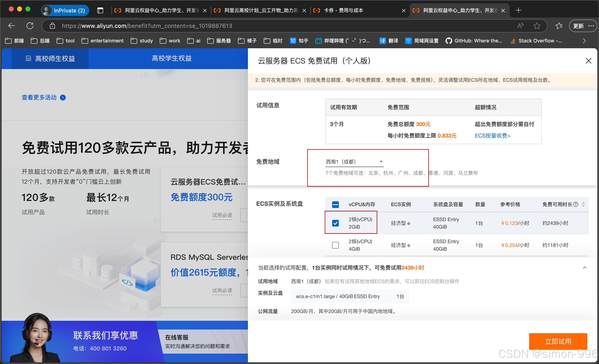This screenshot has width=599, height=364.
Task: Reload the page with the refresh icon
Action: [30, 26]
